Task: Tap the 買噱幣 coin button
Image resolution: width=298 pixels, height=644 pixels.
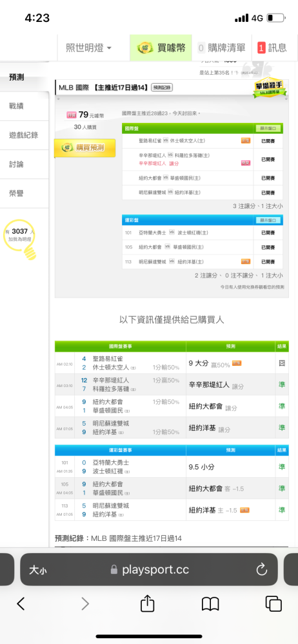Action: 161,48
